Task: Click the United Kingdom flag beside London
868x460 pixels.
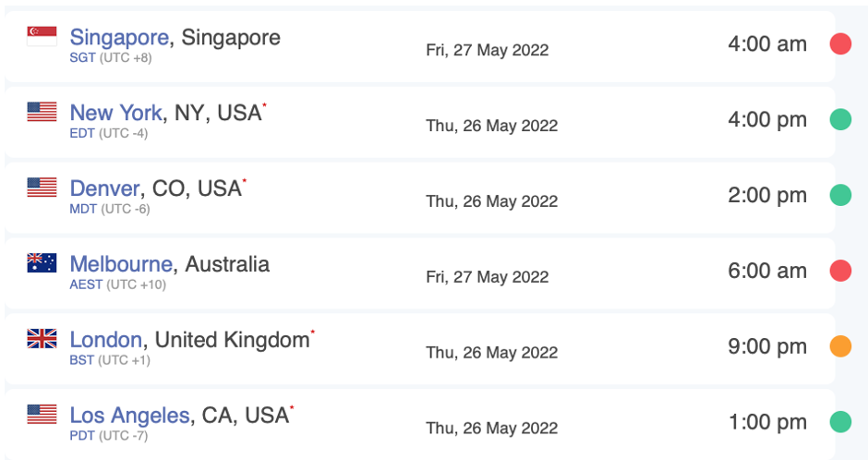Action: click(x=42, y=339)
